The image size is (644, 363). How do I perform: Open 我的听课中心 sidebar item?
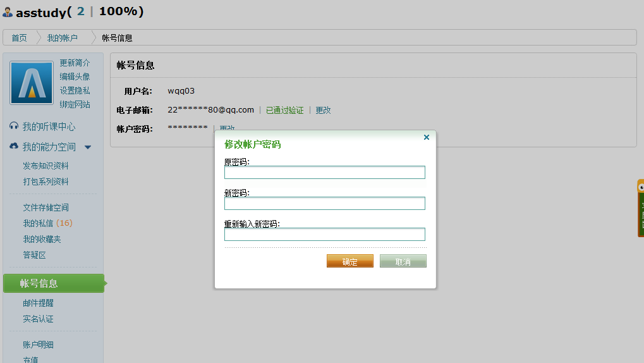coord(49,126)
